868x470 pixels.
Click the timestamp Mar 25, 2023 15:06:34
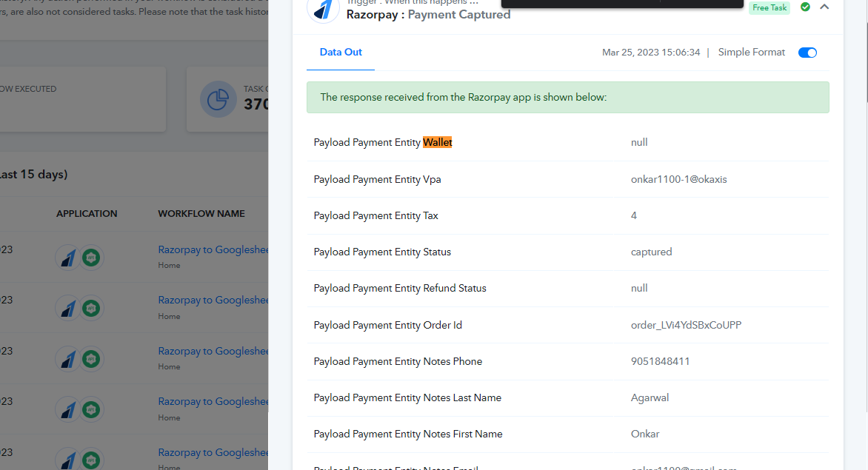pos(651,53)
